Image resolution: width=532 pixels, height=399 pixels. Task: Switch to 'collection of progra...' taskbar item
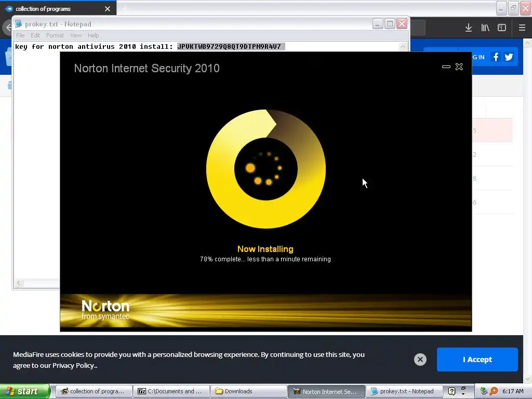(94, 391)
